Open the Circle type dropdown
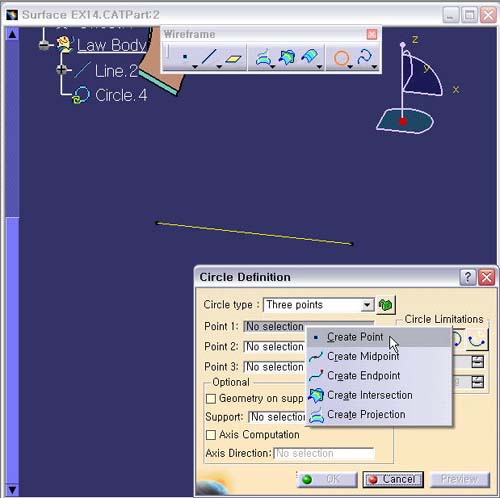The width and height of the screenshot is (500, 498). (x=367, y=305)
